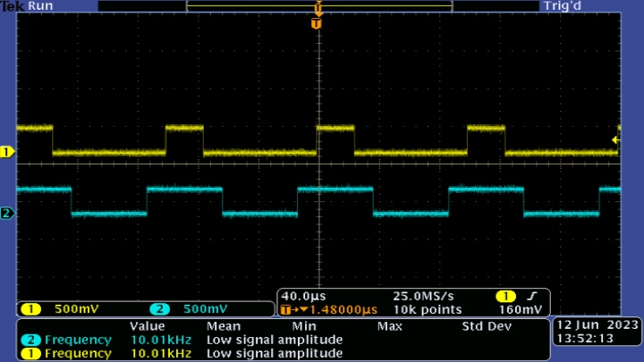Click the Tek logo in top corner

[x=13, y=6]
